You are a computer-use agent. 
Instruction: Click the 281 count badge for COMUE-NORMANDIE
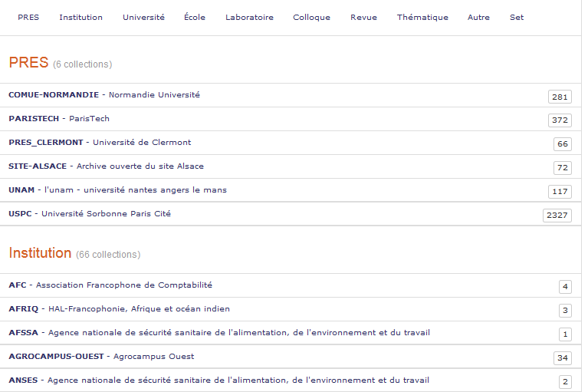pyautogui.click(x=560, y=97)
